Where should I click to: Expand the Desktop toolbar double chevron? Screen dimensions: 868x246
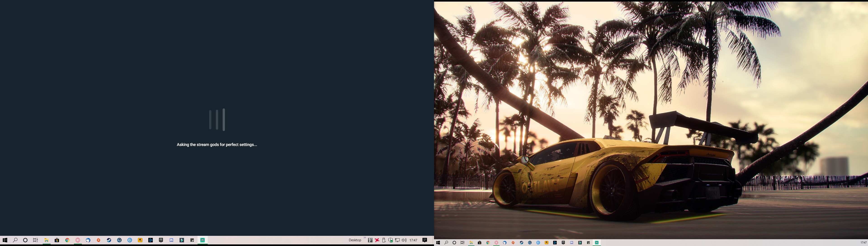[x=365, y=238]
